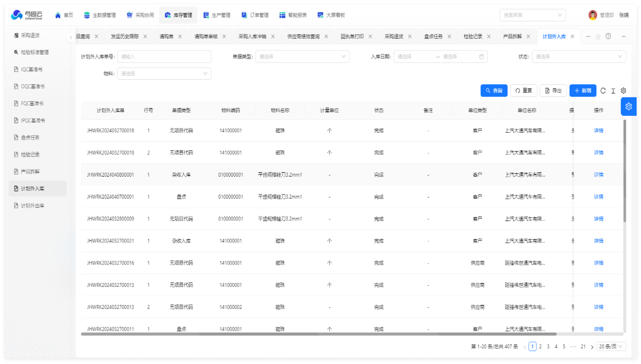Switch to the 发运历史跟踪 tab
This screenshot has width=641, height=364.
tap(124, 37)
